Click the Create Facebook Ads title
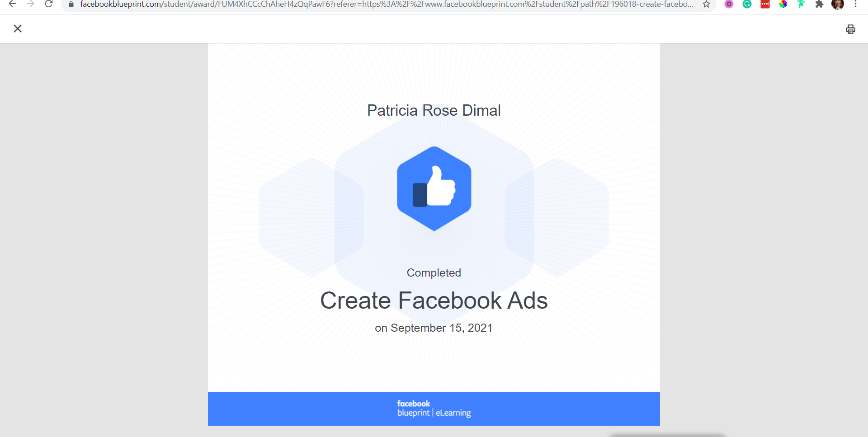The image size is (868, 437). pyautogui.click(x=433, y=300)
